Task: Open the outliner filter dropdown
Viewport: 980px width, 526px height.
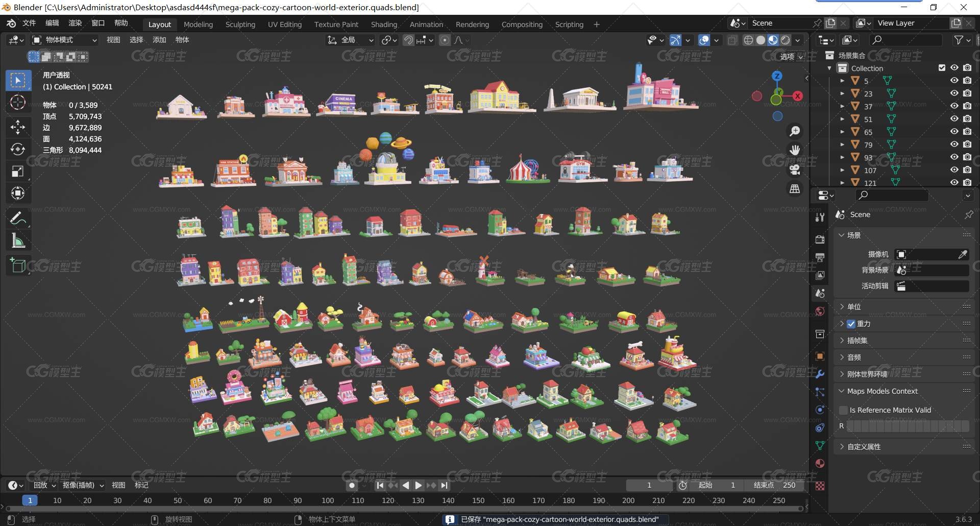Action: pos(962,40)
